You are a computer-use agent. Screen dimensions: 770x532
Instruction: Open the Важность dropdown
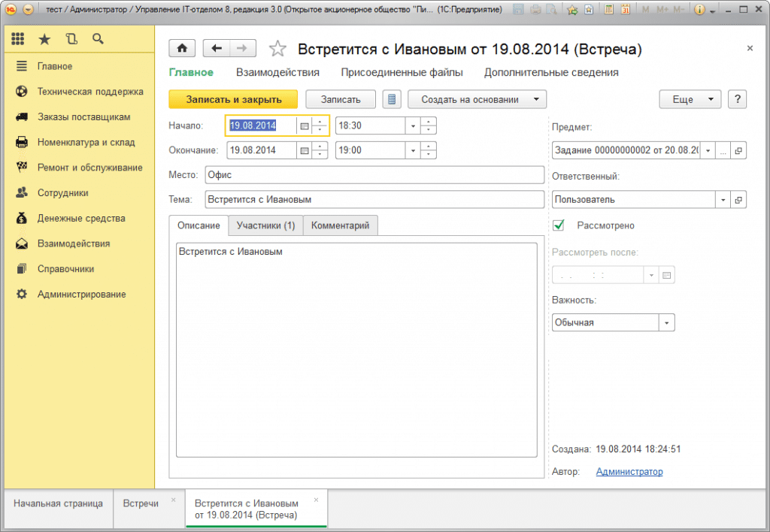pos(666,322)
